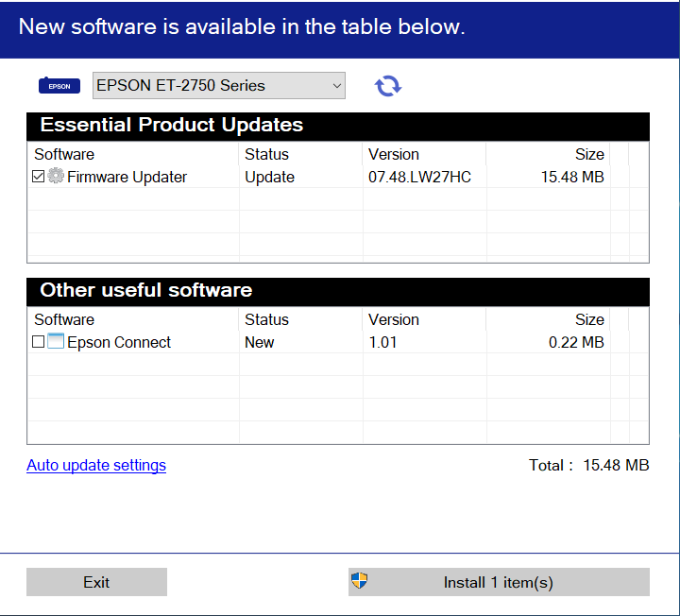
Task: Click the Total: 15.48 MB text
Action: (x=589, y=465)
